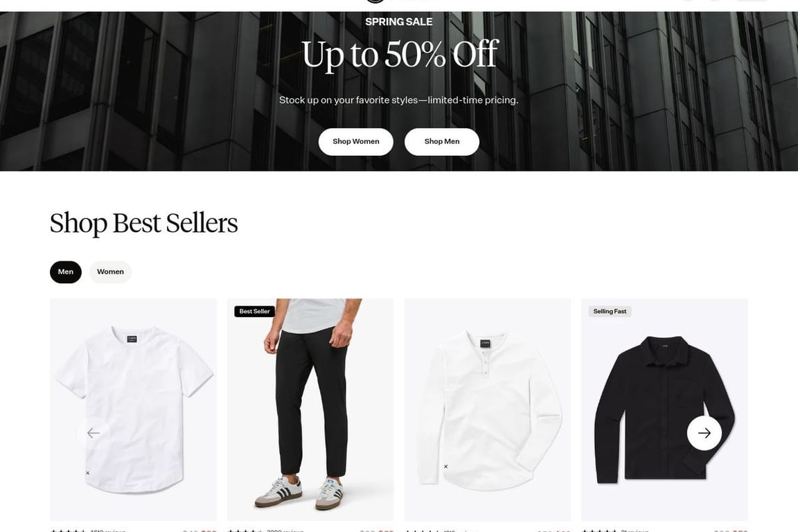Open the black shirt jacket product
798x532 pixels.
point(665,409)
